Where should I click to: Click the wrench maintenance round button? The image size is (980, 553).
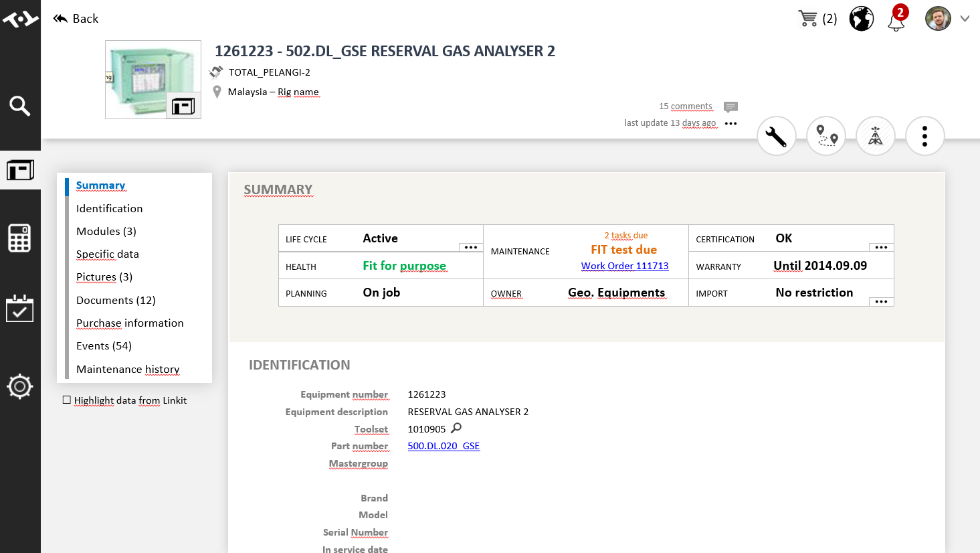(776, 136)
